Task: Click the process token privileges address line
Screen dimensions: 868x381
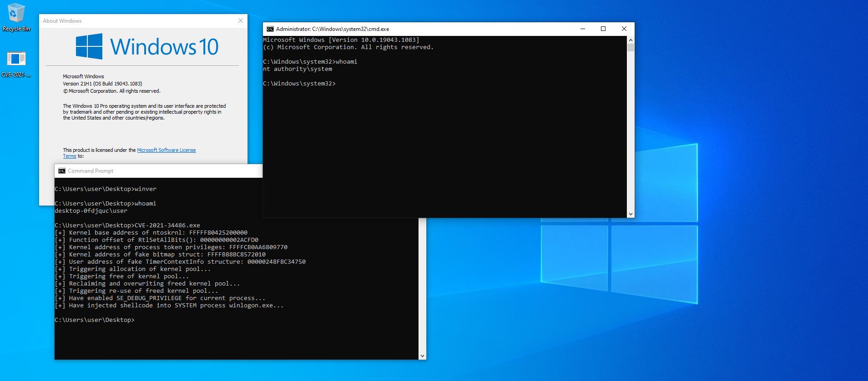Action: click(x=171, y=247)
